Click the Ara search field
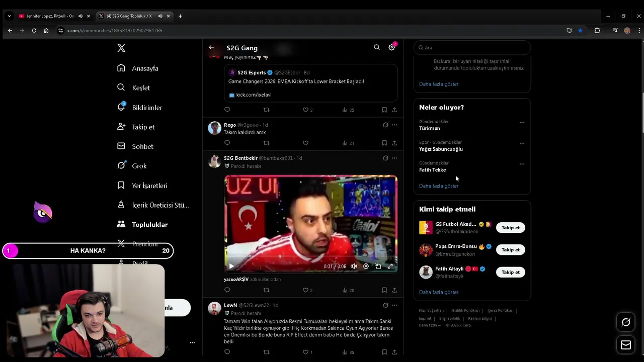Image resolution: width=644 pixels, height=362 pixels. 472,47
